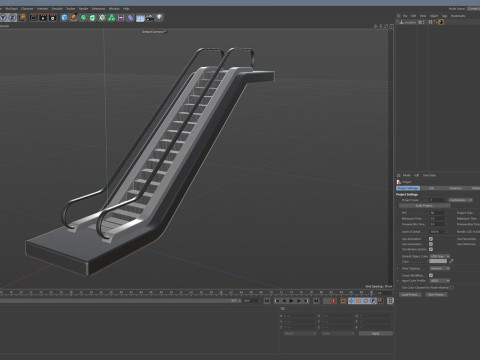Toggle the Parameter keyframe icon
The width and height of the screenshot is (480, 360).
[373, 301]
